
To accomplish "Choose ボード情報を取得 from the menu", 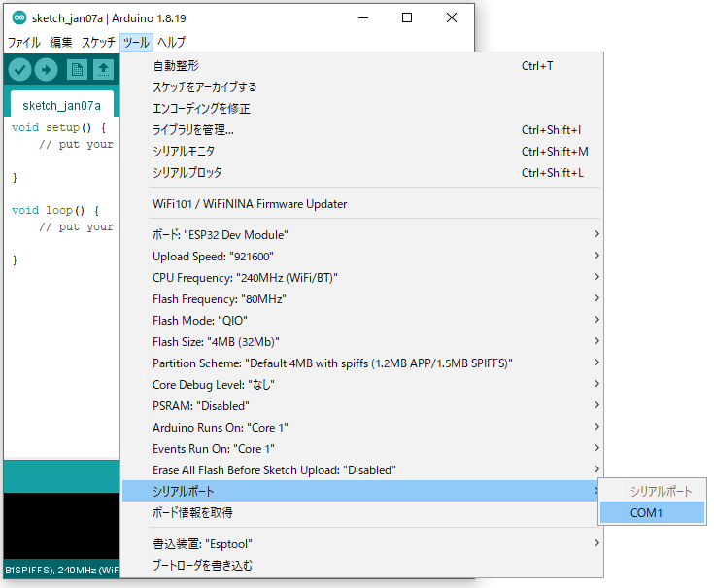I will click(362, 512).
